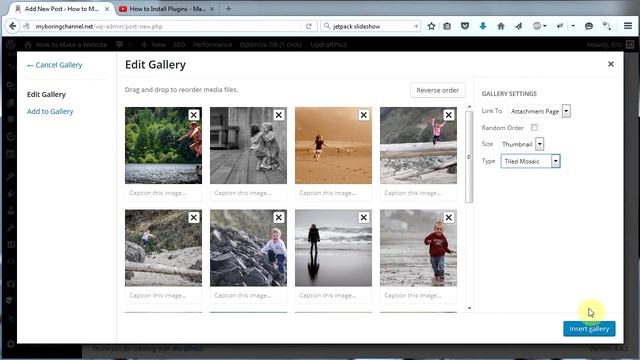
Task: Click the chat bubble icon in the browser toolbar
Action: (589, 26)
